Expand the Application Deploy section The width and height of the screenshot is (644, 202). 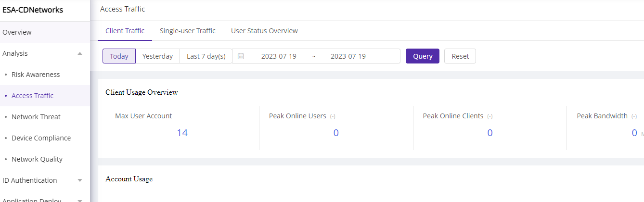point(80,200)
